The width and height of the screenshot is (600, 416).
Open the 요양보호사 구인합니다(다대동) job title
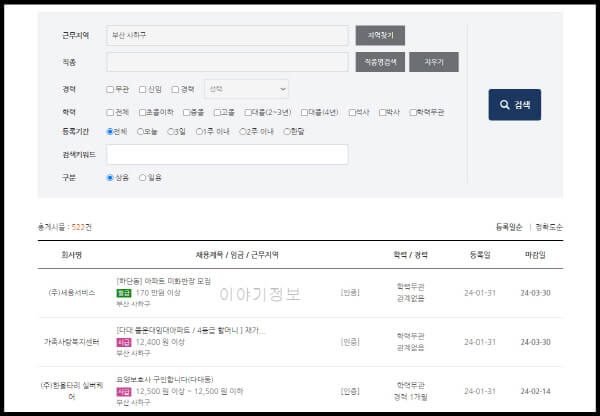pyautogui.click(x=165, y=380)
